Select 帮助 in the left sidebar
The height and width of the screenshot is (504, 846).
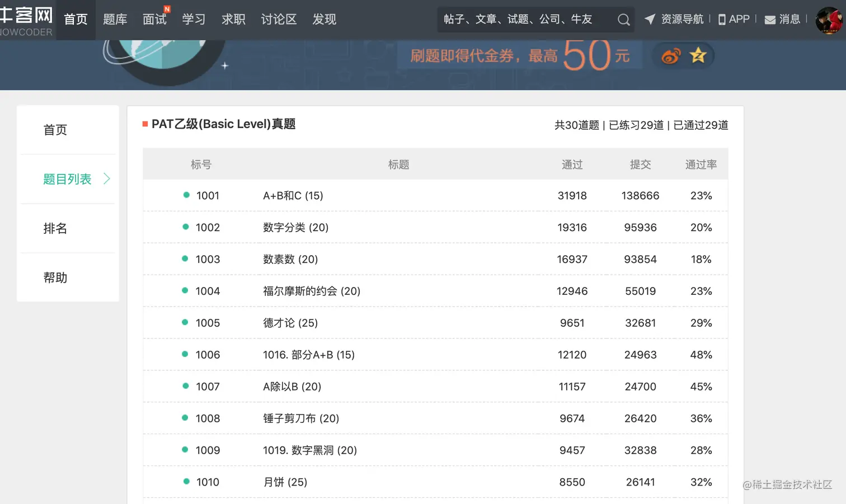[x=55, y=277]
